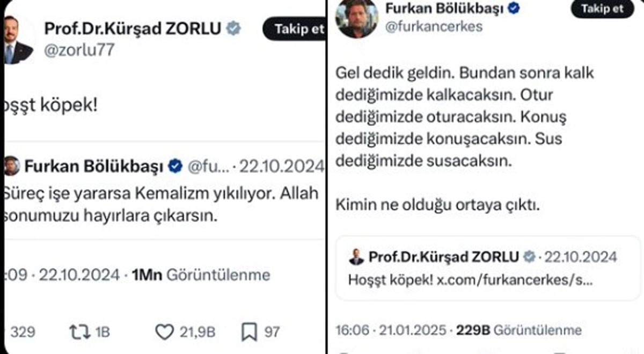The image size is (644, 354).
Task: Click verified badge in quoted ZORLU tweet
Action: click(530, 257)
